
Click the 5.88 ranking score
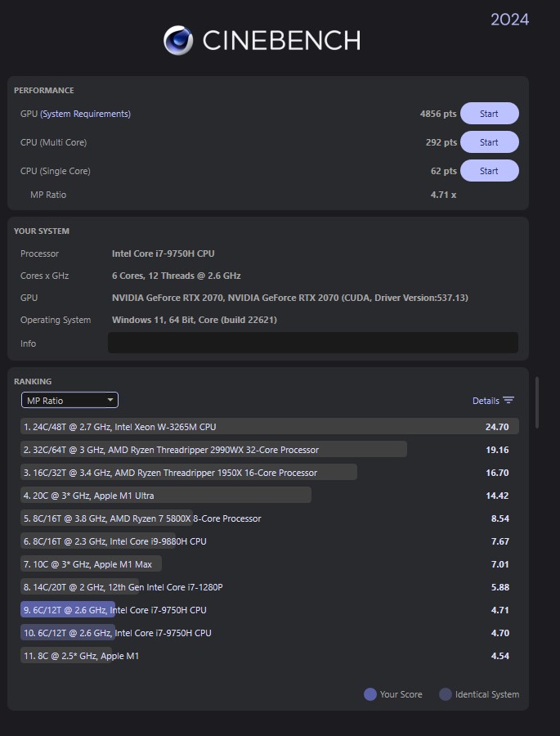(x=500, y=587)
